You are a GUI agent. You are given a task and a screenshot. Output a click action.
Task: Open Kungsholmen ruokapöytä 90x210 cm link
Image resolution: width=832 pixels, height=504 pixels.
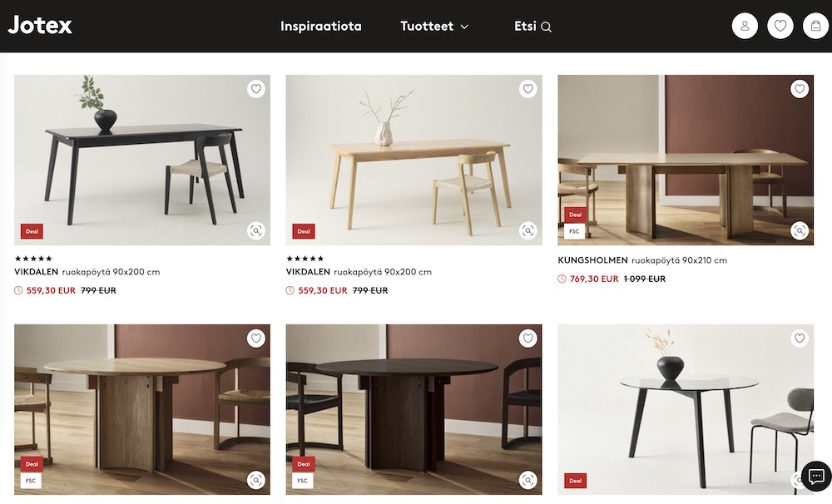point(642,260)
